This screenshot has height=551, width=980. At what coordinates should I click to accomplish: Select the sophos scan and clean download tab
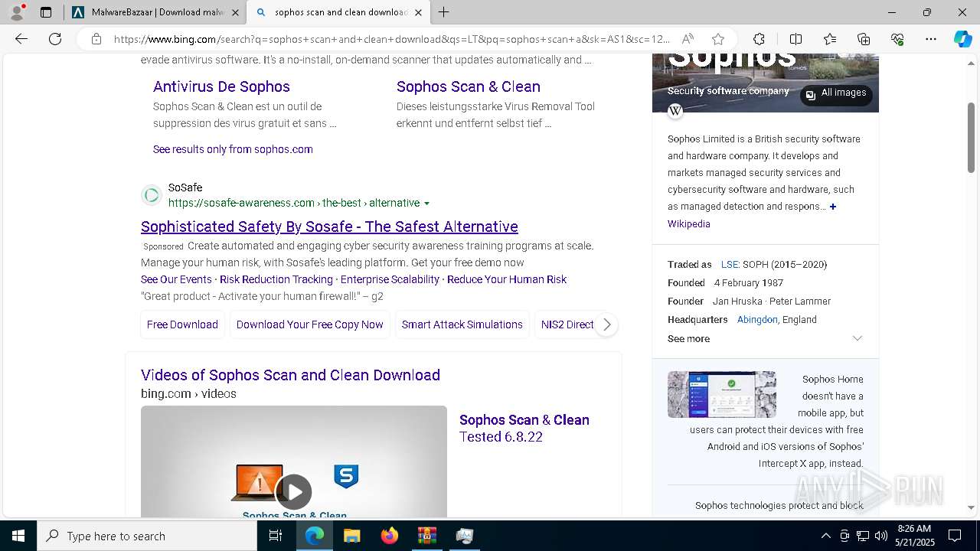pyautogui.click(x=337, y=12)
